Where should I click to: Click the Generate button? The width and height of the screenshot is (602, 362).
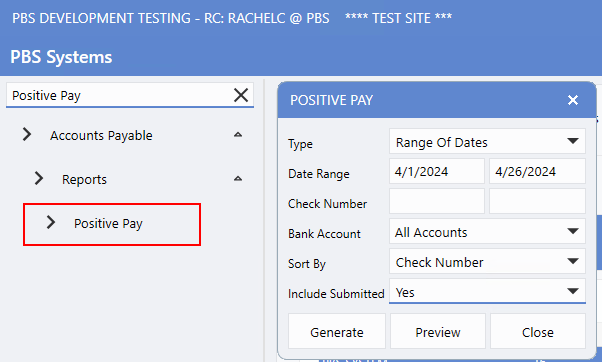coord(337,331)
